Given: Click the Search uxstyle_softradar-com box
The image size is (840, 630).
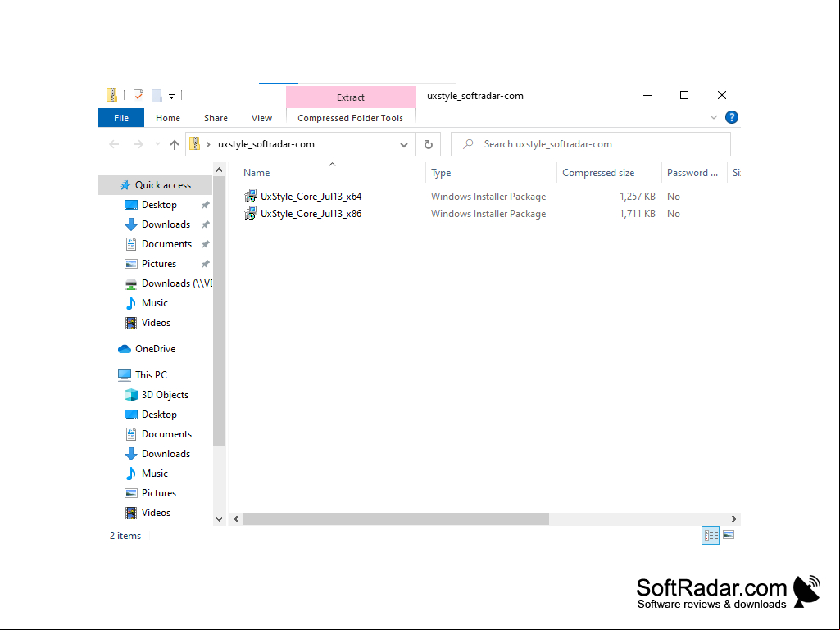Looking at the screenshot, I should tap(591, 144).
